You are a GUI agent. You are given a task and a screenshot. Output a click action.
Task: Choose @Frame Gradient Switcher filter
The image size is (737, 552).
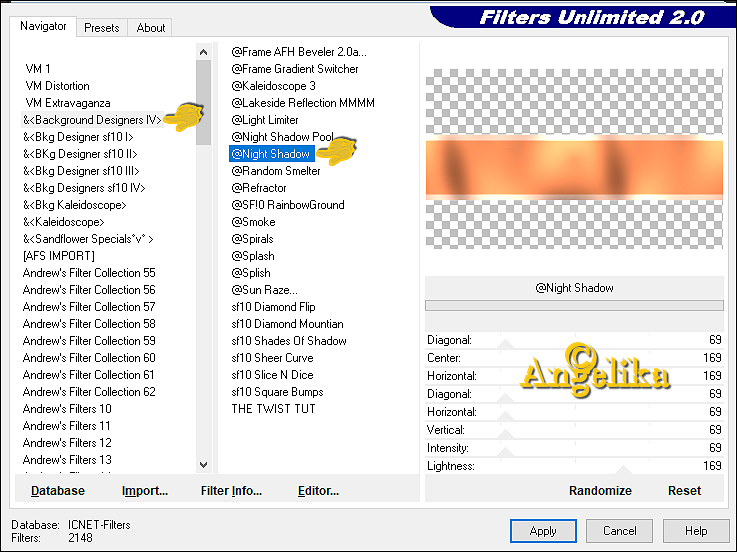point(295,69)
